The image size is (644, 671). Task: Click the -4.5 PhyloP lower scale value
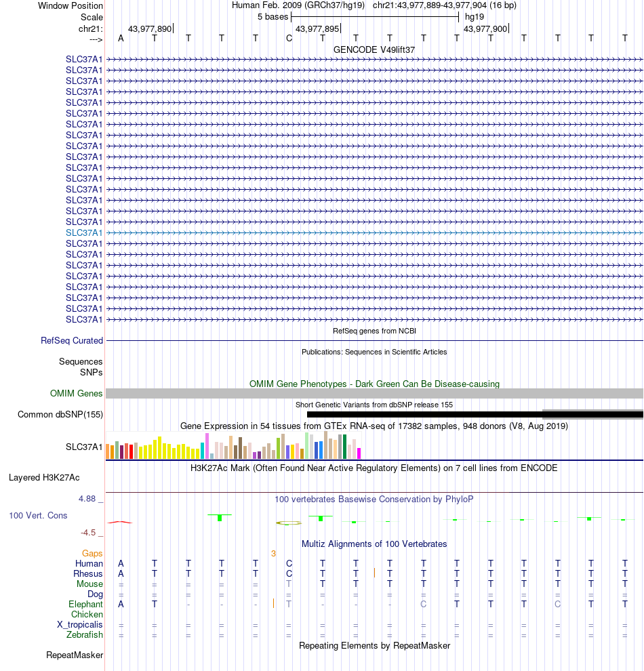pos(88,532)
